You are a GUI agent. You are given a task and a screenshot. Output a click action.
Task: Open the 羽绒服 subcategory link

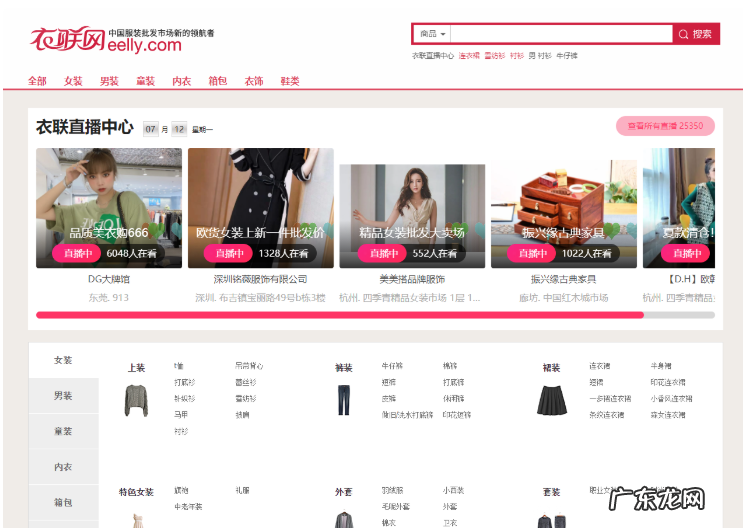392,491
